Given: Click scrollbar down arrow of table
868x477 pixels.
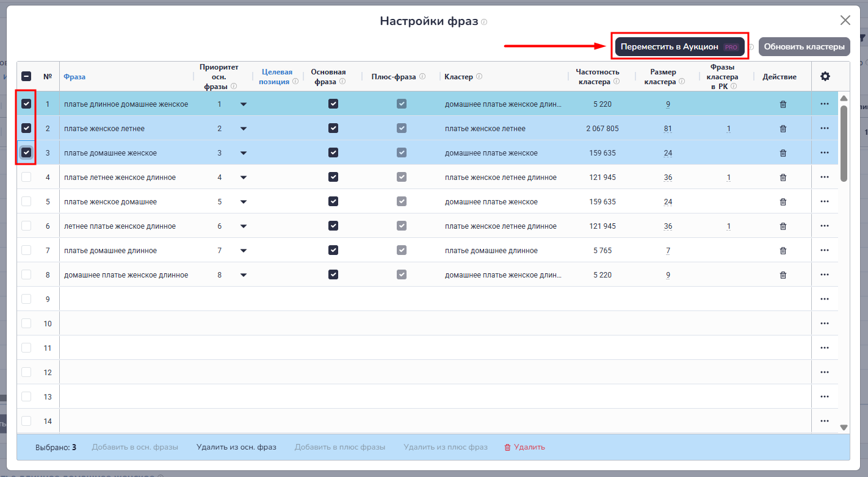Looking at the screenshot, I should click(x=844, y=428).
